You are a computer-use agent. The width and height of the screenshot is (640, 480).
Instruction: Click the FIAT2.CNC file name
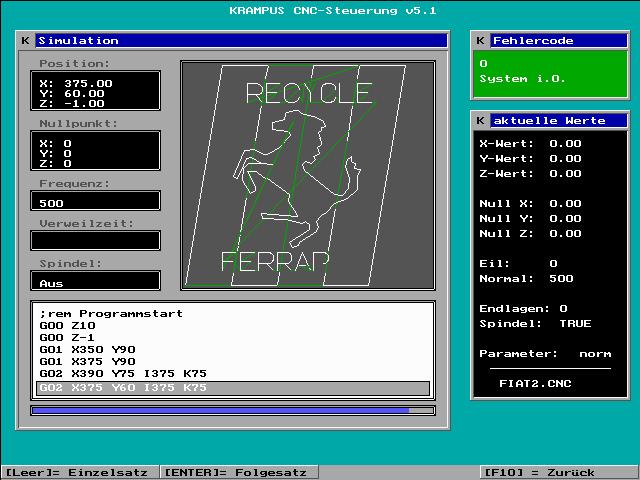tap(535, 384)
